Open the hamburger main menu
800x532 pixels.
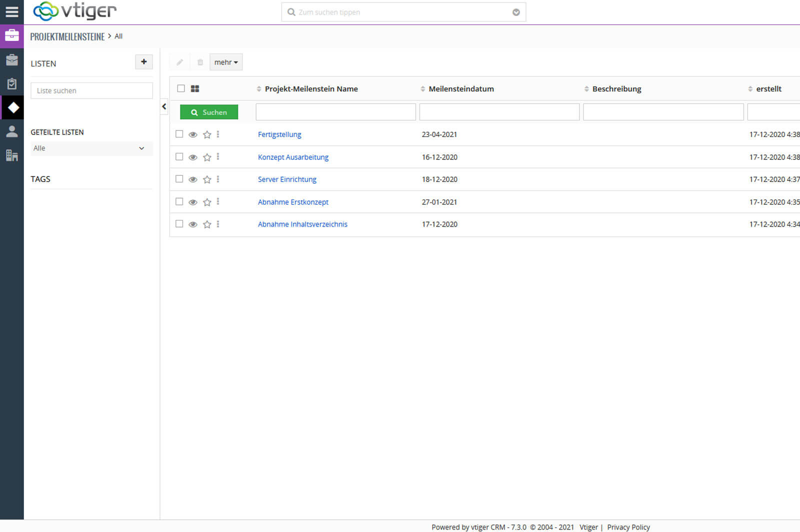[11, 12]
